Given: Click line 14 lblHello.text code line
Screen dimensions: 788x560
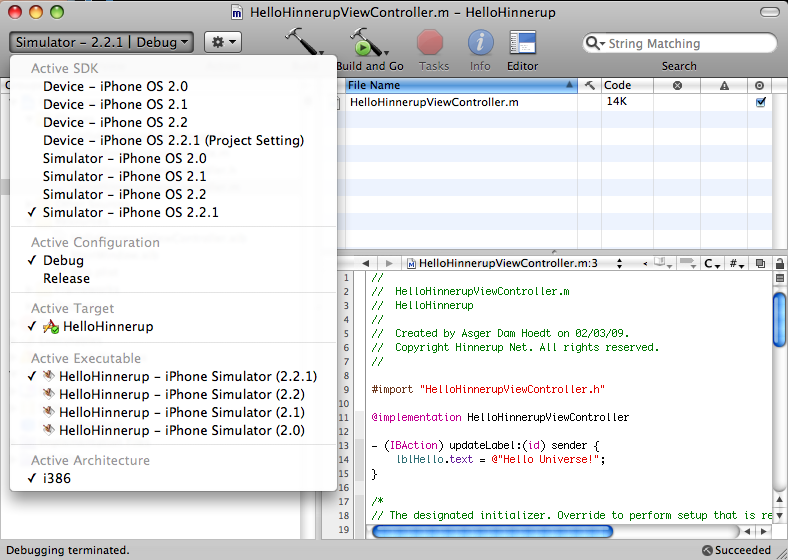Looking at the screenshot, I should (501, 459).
